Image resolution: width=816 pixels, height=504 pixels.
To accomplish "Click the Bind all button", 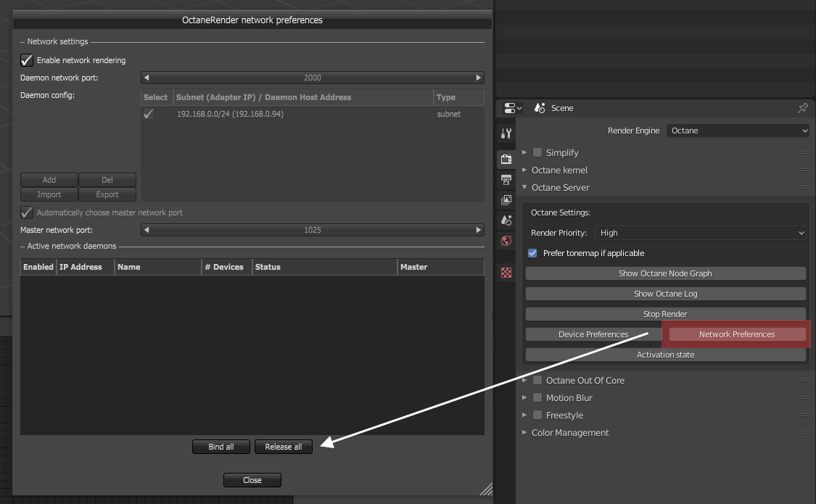I will pos(221,447).
